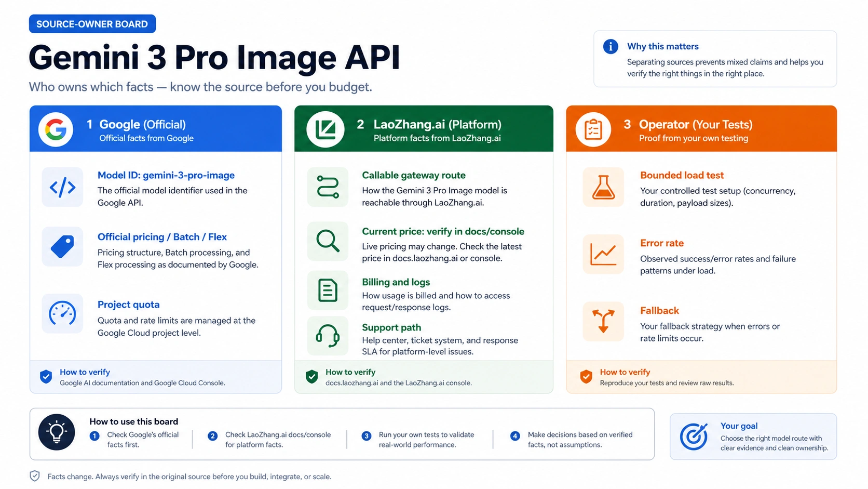Click the blue shield in Google's How to verify

[x=46, y=377]
